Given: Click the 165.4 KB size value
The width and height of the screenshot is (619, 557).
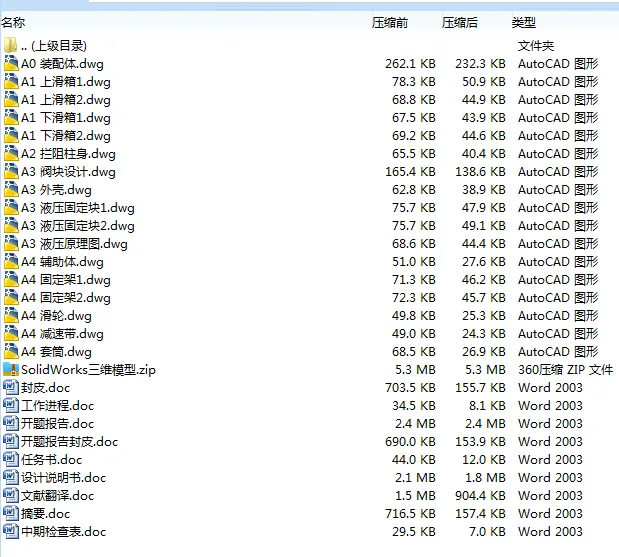Looking at the screenshot, I should 411,172.
